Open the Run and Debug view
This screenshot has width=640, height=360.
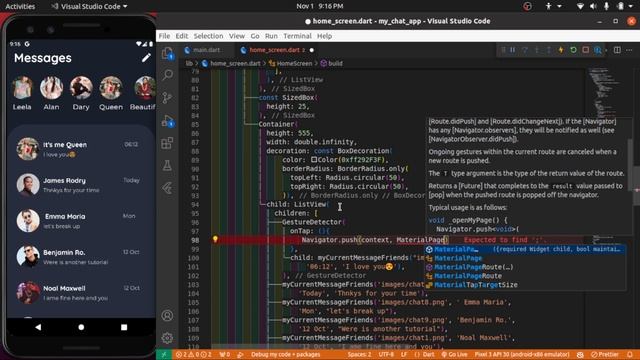(x=167, y=120)
